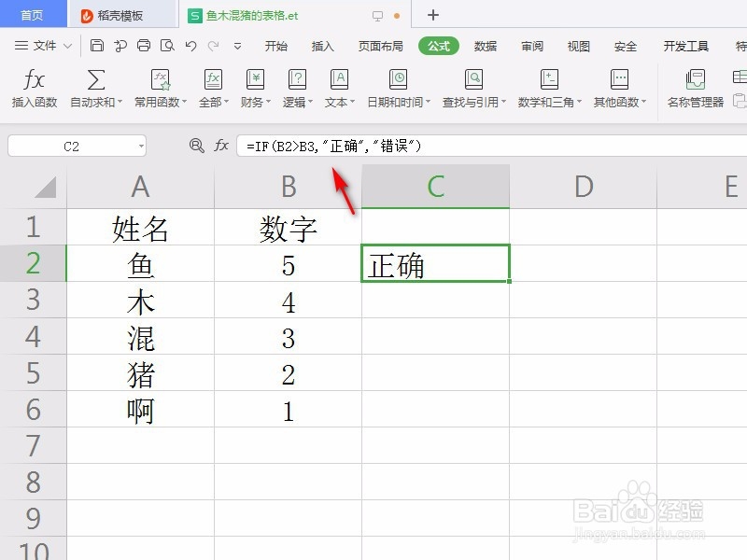The image size is (747, 560).
Task: Expand the 日期和时间 dropdown arrow
Action: [x=428, y=102]
